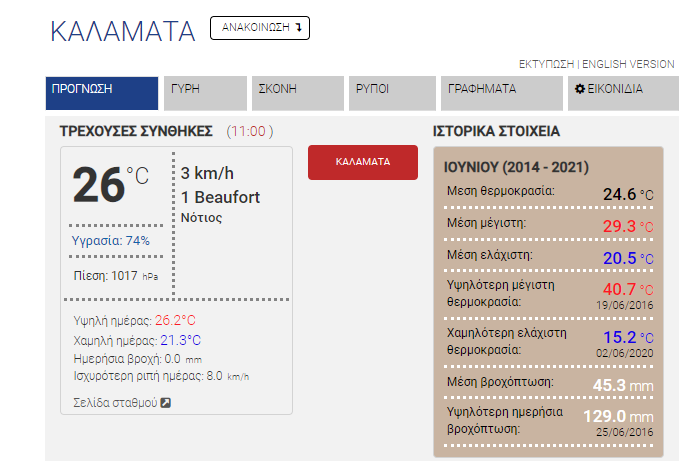Open the Σελίδα σταθμού station page link
Image resolution: width=690 pixels, height=461 pixels.
pyautogui.click(x=115, y=402)
